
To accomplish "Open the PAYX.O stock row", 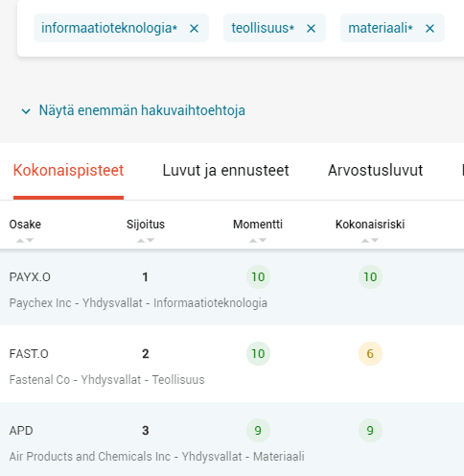I will 232,288.
